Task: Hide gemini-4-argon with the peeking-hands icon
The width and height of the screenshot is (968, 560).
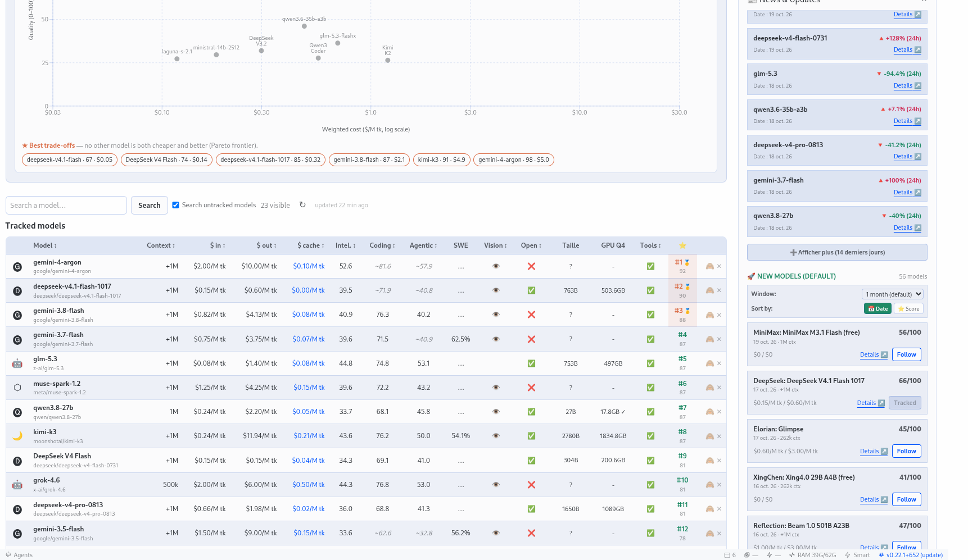Action: pyautogui.click(x=709, y=266)
